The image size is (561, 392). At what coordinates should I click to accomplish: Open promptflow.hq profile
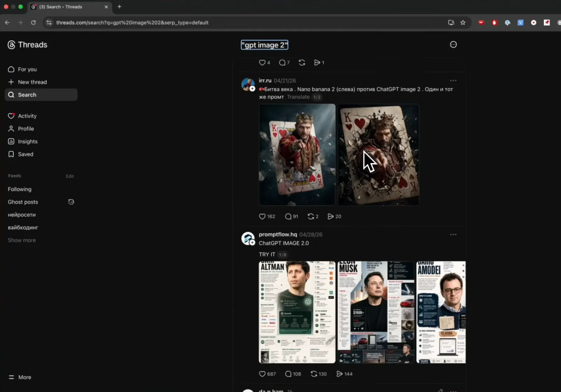pyautogui.click(x=278, y=234)
